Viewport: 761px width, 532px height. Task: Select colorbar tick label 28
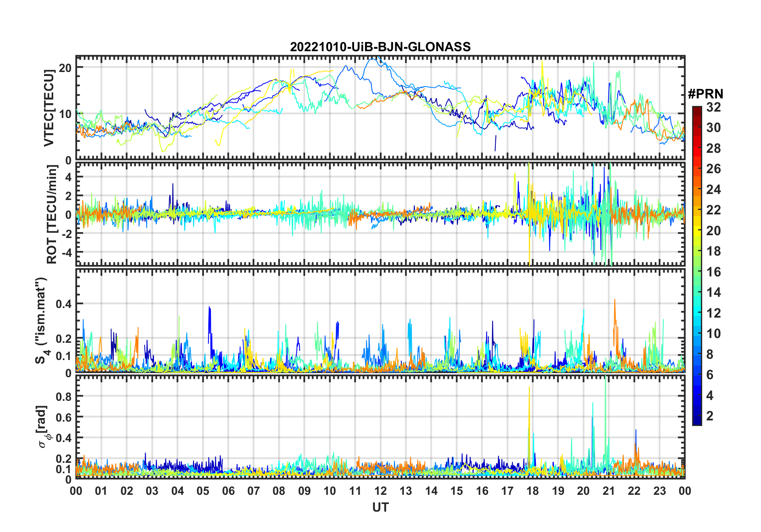coord(713,148)
